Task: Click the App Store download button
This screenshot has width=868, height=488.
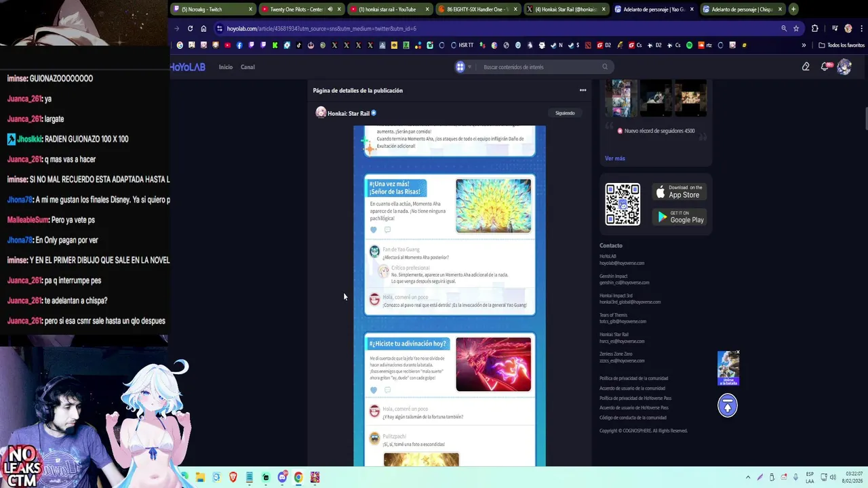Action: [x=679, y=192]
